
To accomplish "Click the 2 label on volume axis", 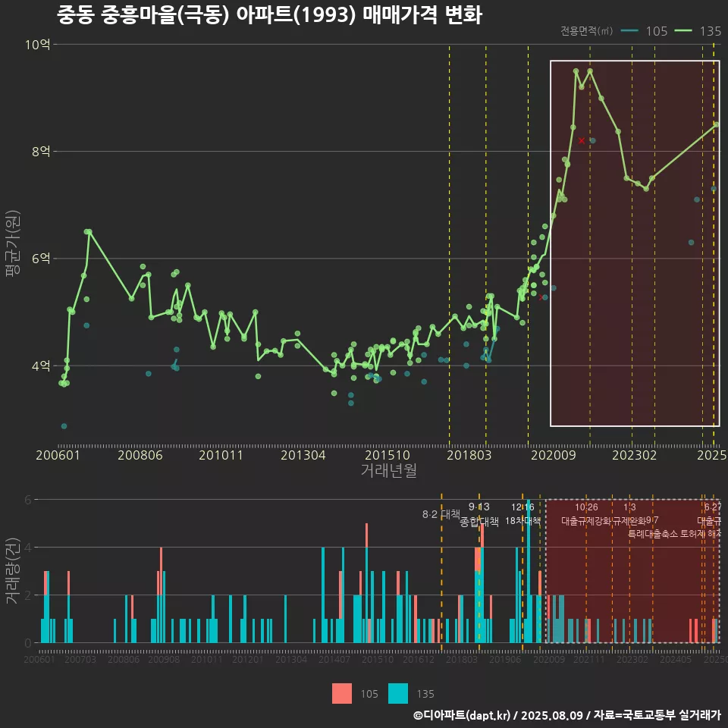I will point(28,595).
